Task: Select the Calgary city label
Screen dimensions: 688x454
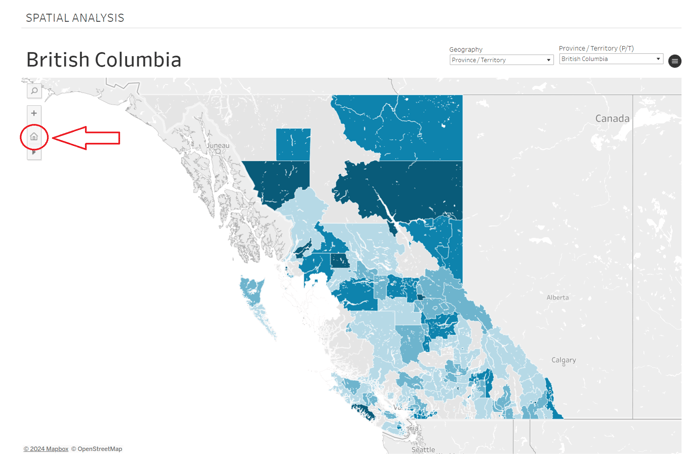Action: click(x=563, y=360)
